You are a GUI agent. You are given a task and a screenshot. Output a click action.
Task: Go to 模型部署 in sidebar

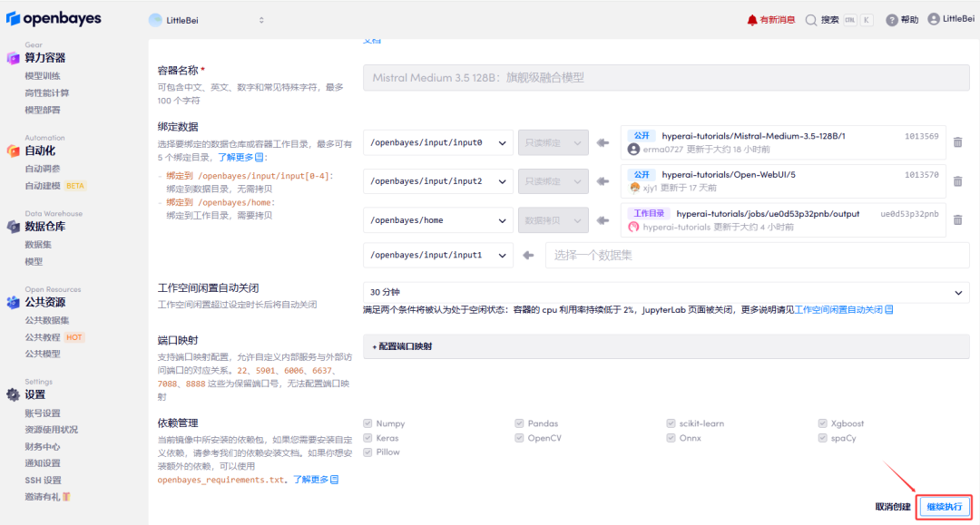coord(43,110)
